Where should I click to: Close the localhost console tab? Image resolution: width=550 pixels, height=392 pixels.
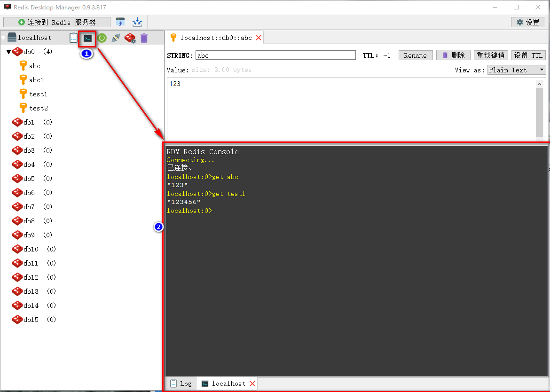(252, 384)
